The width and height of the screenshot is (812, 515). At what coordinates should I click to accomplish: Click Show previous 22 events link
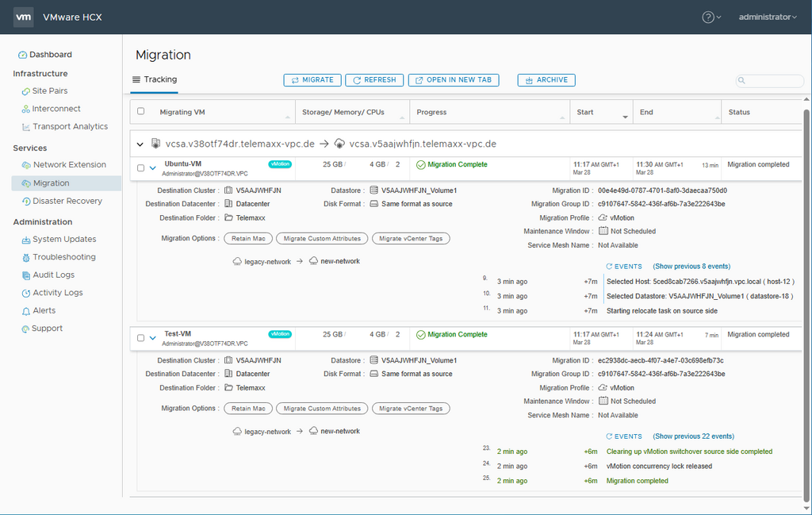(693, 436)
